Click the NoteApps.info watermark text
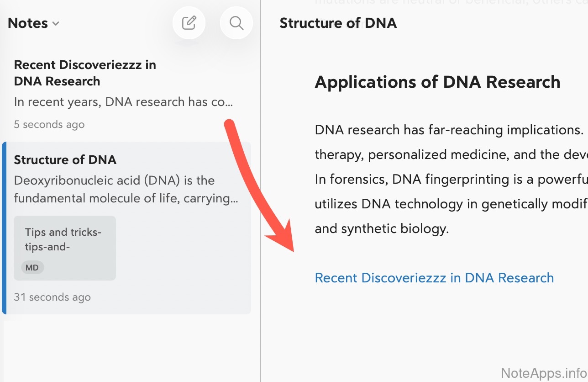 (543, 373)
